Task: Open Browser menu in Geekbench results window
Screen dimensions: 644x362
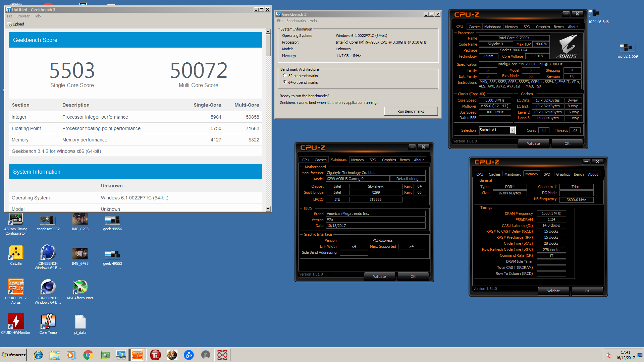Action: click(x=23, y=16)
